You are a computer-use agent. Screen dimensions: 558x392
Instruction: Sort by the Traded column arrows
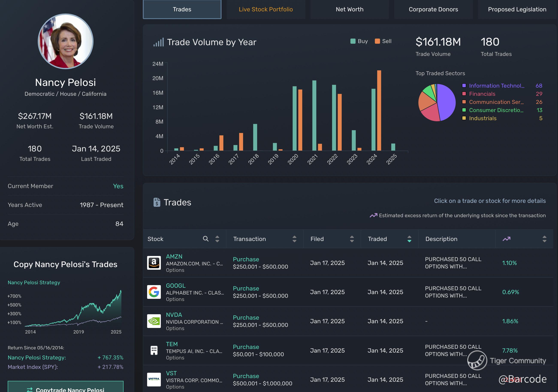click(x=409, y=239)
